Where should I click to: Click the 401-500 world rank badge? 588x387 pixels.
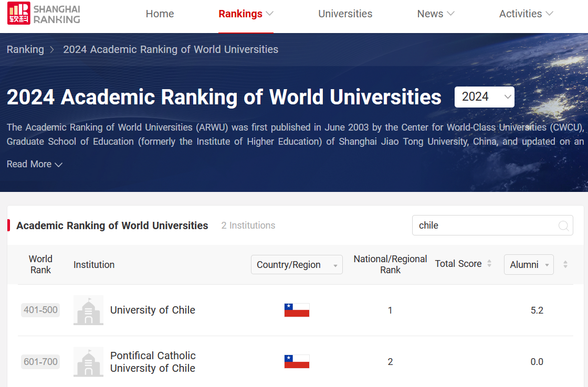point(40,310)
